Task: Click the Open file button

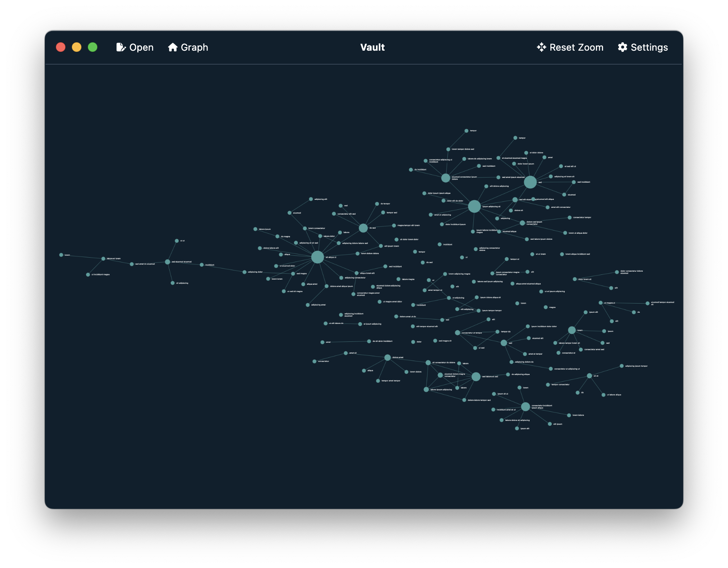Action: pyautogui.click(x=135, y=47)
